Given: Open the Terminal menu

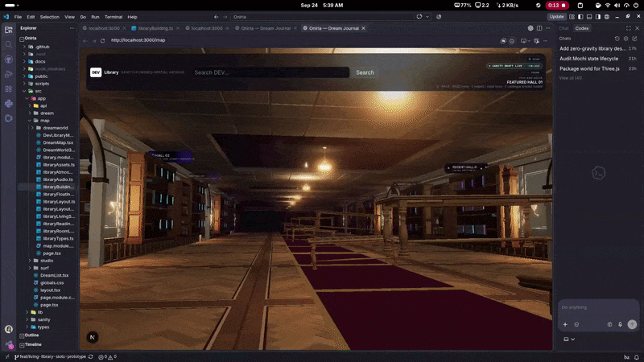Looking at the screenshot, I should tap(114, 17).
